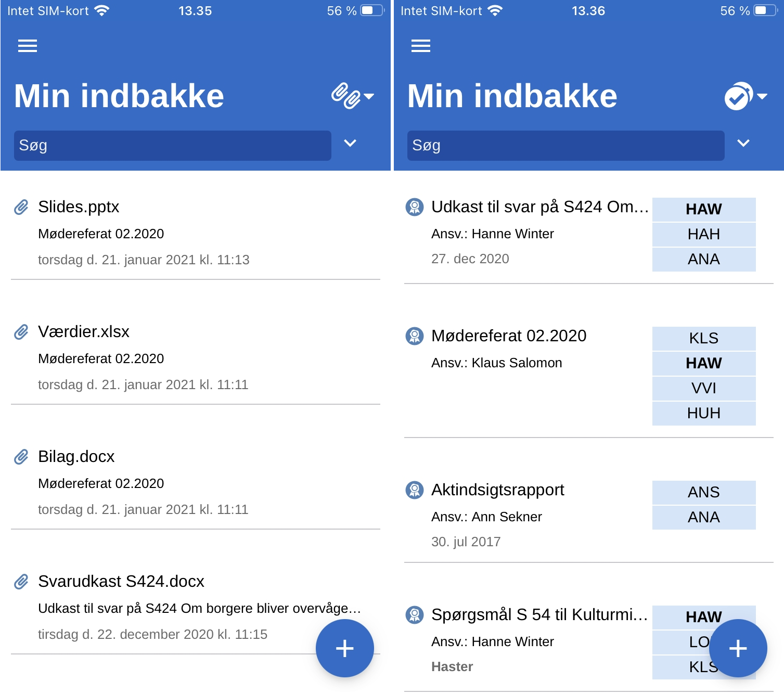784x694 pixels.
Task: Tap the paperclip icon beside Slides.pptx
Action: [21, 207]
